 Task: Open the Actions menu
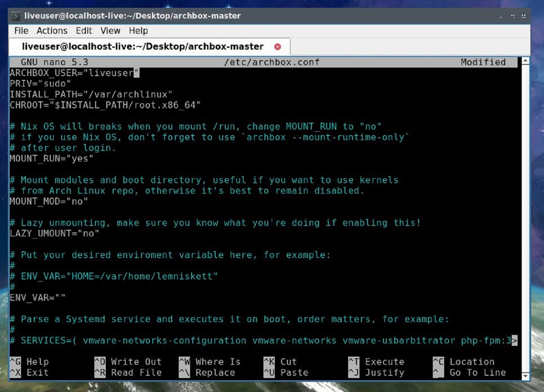pos(52,31)
